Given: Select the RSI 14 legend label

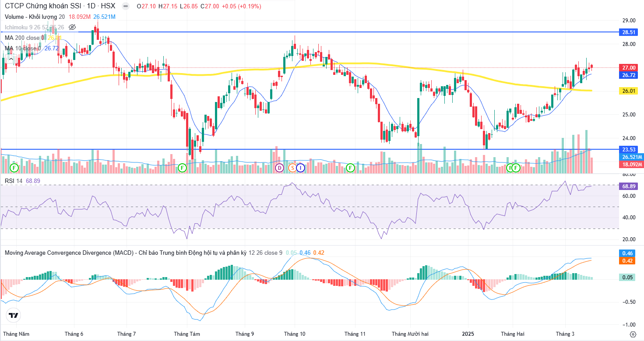Looking at the screenshot, I should coord(13,181).
